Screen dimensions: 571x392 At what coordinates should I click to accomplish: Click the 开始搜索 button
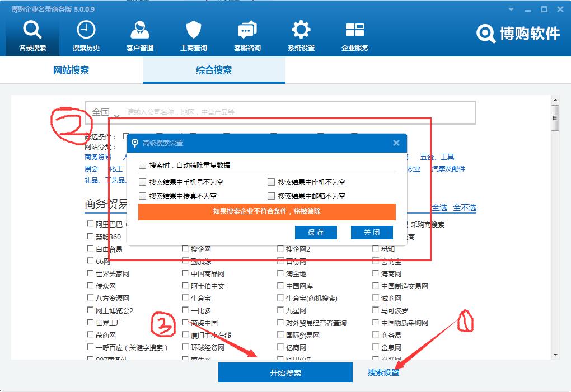285,372
